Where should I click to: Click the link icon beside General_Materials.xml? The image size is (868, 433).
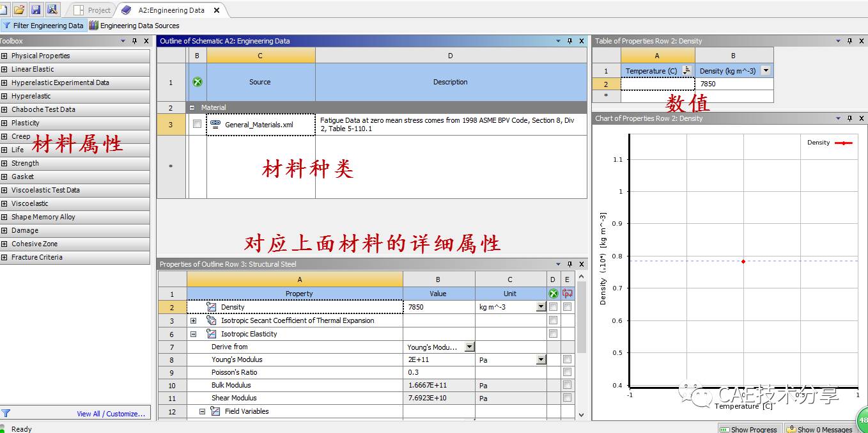pos(215,124)
